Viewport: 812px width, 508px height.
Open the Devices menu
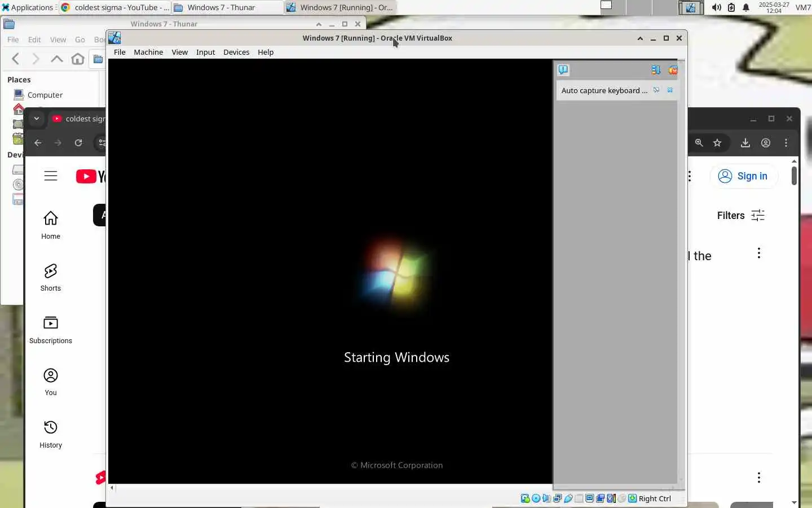coord(236,52)
